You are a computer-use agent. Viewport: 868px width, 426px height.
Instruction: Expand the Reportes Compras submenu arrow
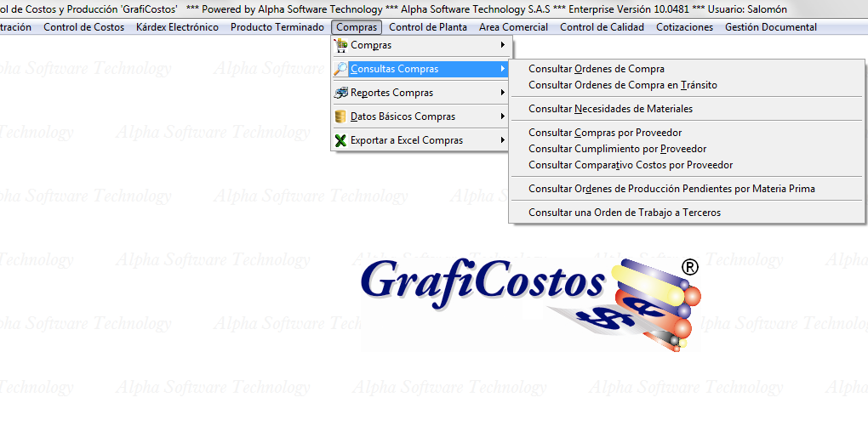(x=502, y=93)
